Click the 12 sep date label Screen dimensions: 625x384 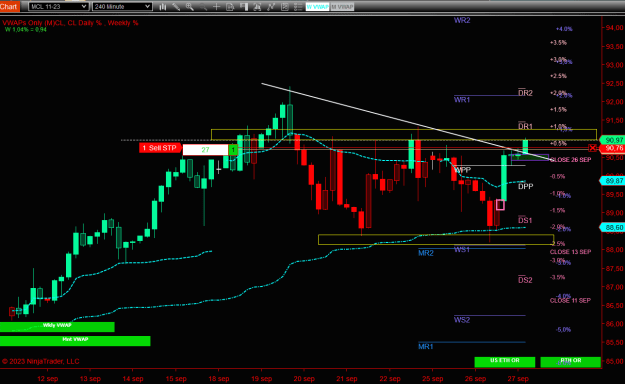47,378
